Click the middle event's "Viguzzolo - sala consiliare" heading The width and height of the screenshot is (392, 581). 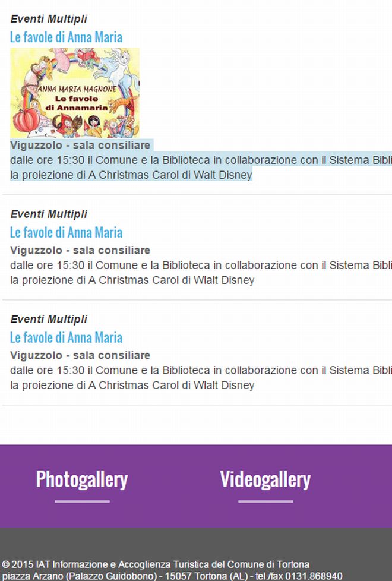[80, 251]
